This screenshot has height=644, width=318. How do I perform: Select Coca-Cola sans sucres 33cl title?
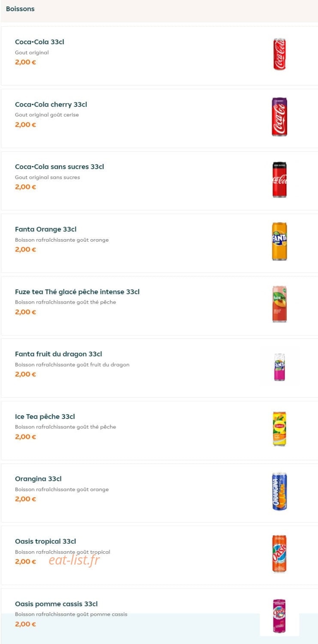pyautogui.click(x=60, y=167)
